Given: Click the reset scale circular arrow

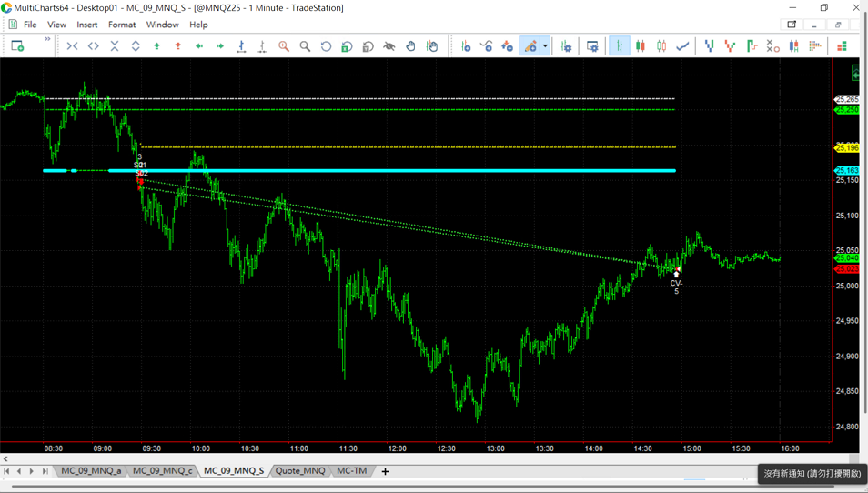Looking at the screenshot, I should click(x=326, y=46).
